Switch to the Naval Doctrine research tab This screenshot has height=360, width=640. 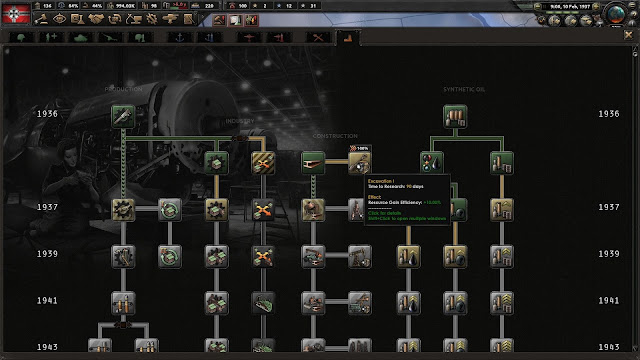[x=209, y=38]
